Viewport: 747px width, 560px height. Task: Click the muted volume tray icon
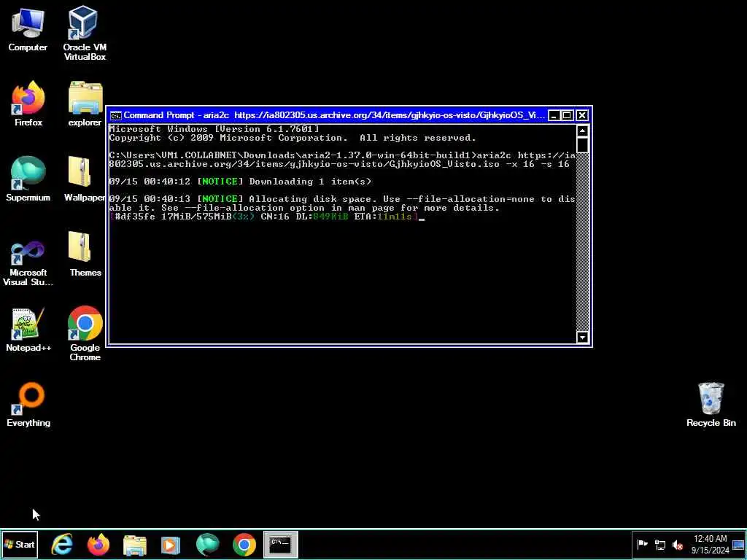(x=678, y=545)
